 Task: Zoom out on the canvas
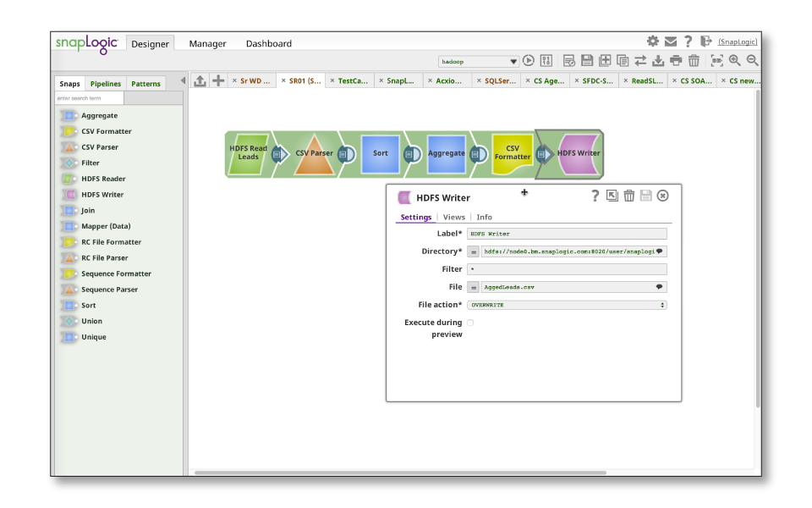coord(753,61)
